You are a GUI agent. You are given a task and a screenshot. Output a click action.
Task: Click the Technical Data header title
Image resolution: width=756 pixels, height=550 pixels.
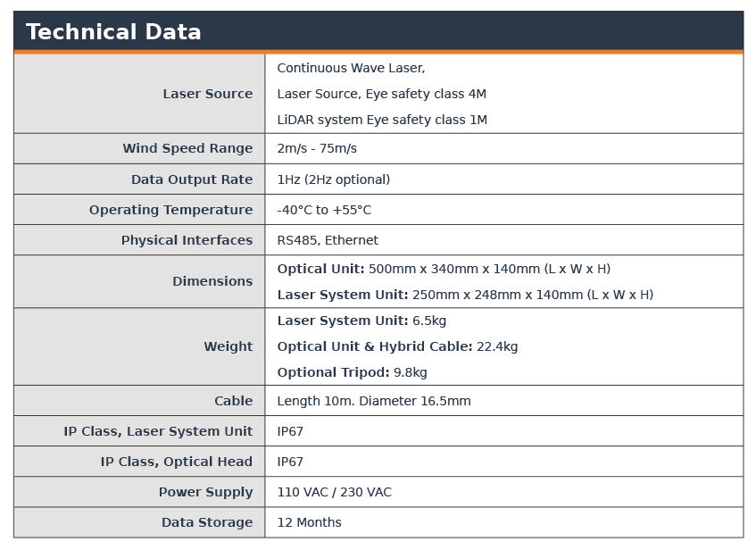click(x=113, y=32)
